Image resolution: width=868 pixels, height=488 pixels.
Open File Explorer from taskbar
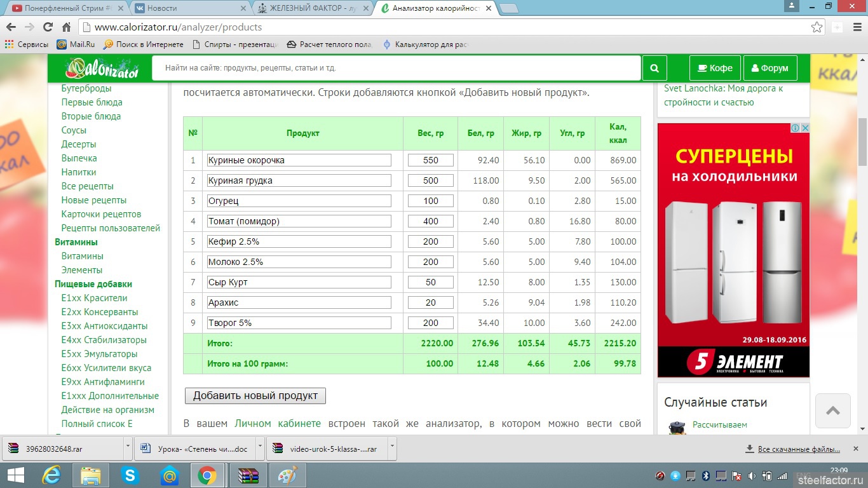point(90,475)
